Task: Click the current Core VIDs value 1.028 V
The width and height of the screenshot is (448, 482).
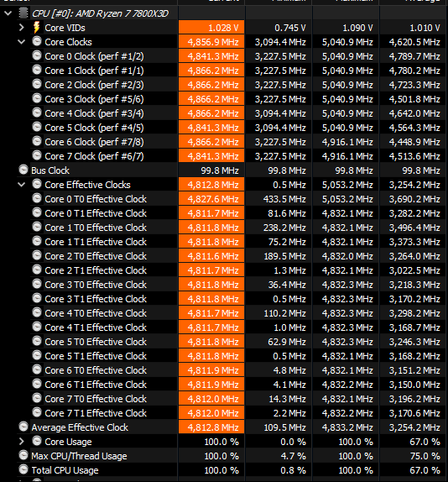Action: coord(223,28)
